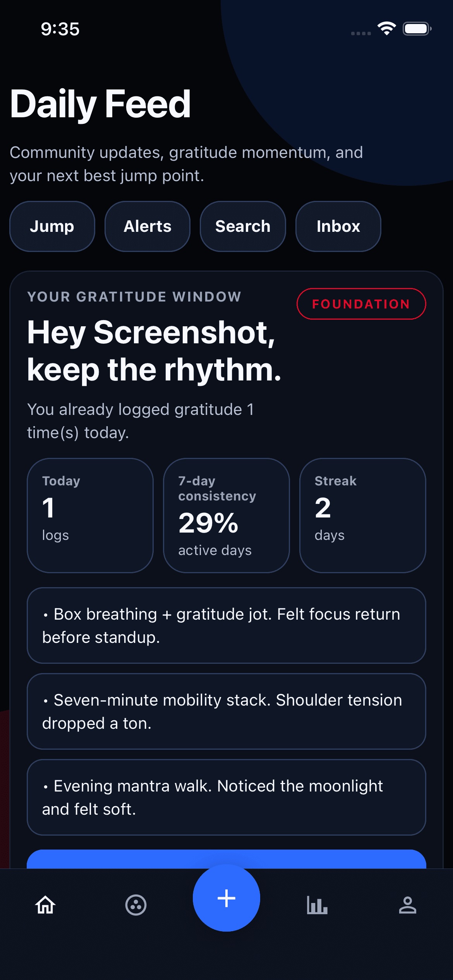Select the Jump pill
Image resolution: width=453 pixels, height=980 pixels.
52,226
